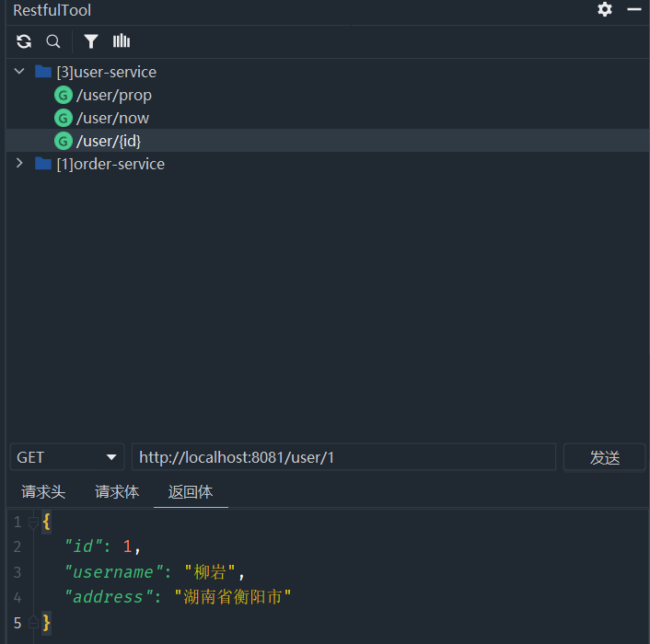Click the filter funnel icon
Image resolution: width=650 pixels, height=644 pixels.
(91, 41)
